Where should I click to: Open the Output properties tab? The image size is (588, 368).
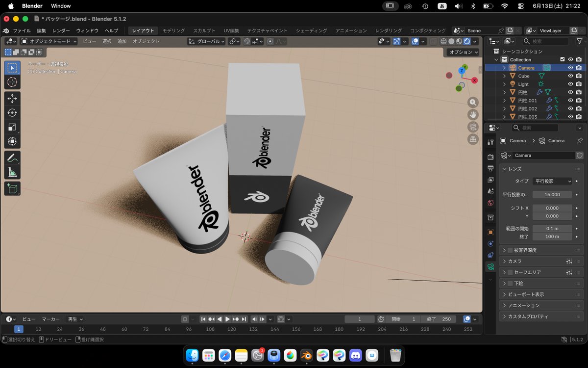490,168
